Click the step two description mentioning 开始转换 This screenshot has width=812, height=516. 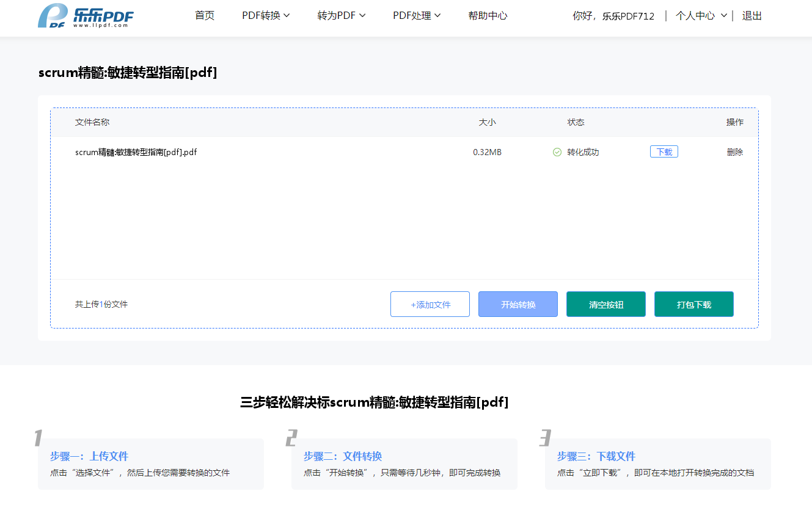[x=402, y=473]
